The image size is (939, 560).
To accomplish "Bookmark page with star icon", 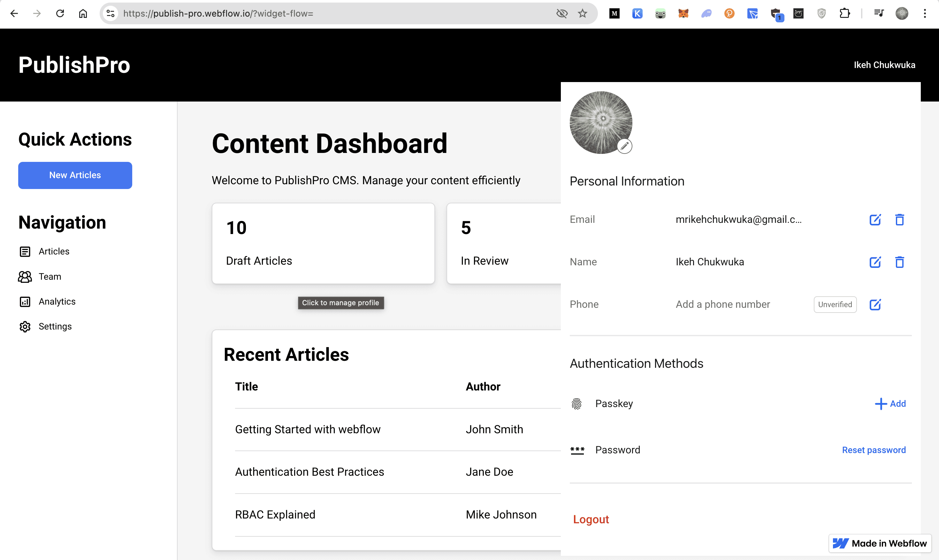I will coord(582,14).
